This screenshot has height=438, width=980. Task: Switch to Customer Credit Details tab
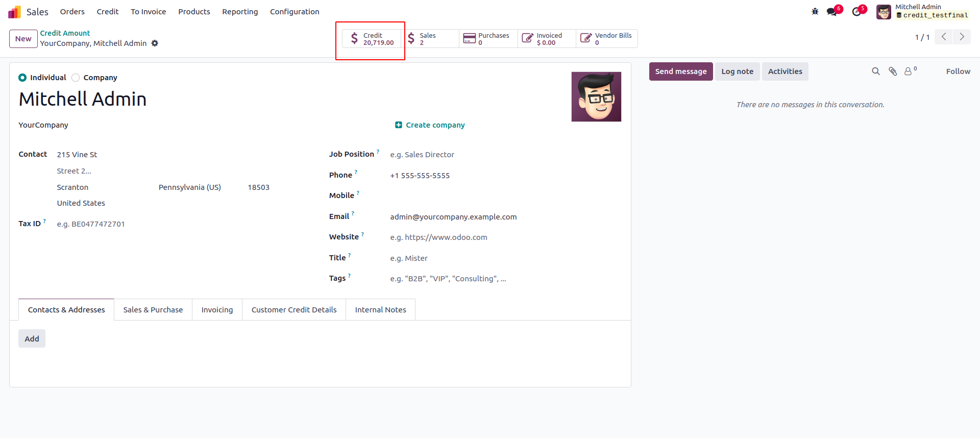pos(294,310)
